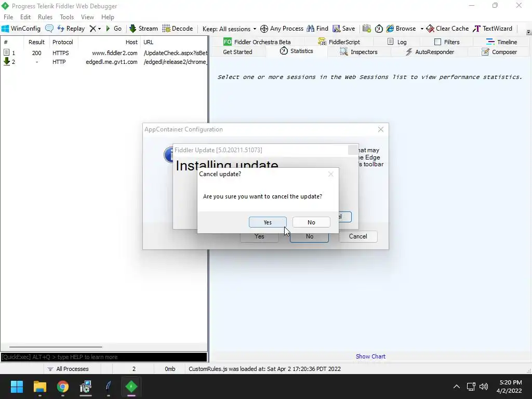Click the Fiddler taskbar icon
Viewport: 532px width, 399px height.
tap(131, 387)
